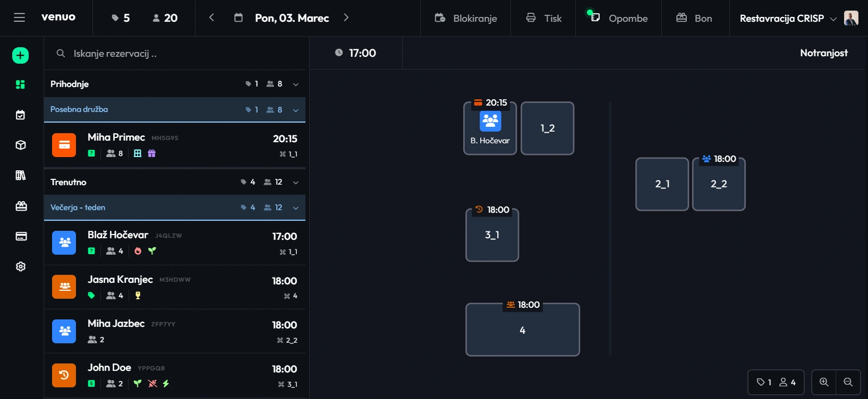Click John Doe orange history icon
The image size is (868, 399).
[64, 375]
